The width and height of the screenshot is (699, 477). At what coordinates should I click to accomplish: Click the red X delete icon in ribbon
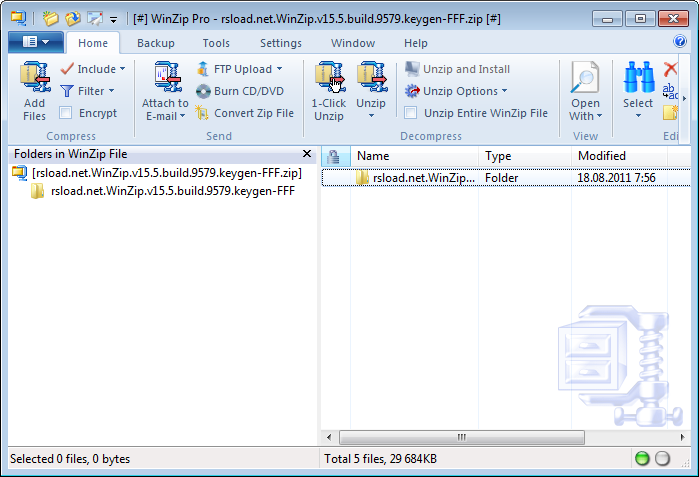click(x=670, y=69)
